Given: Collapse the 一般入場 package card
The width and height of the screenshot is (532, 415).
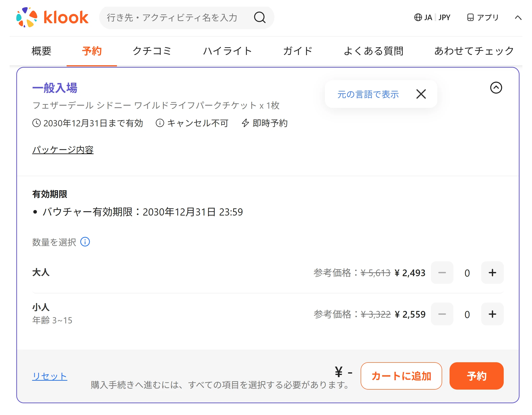Looking at the screenshot, I should point(496,88).
